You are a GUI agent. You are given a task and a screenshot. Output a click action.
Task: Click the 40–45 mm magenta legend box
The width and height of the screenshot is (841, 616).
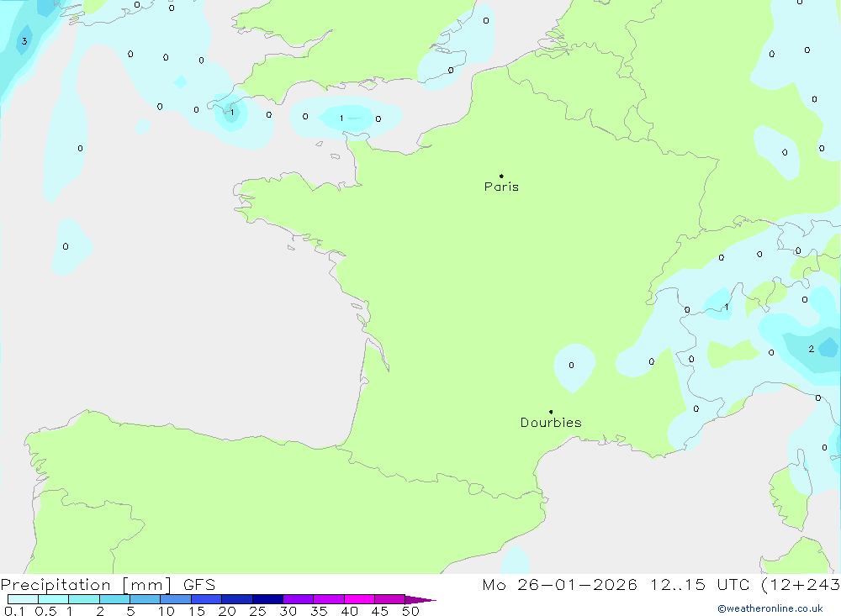[x=359, y=599]
